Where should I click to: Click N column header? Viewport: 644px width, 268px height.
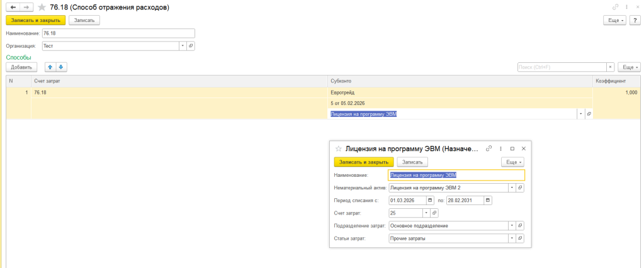[18, 81]
